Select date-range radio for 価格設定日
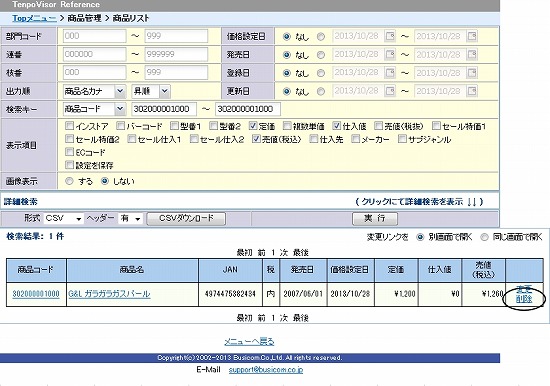Screen dimensions: 550x386 click(x=321, y=36)
